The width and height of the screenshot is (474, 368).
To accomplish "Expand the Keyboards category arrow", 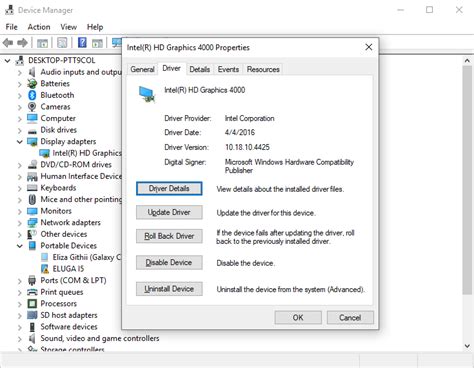I will coord(20,188).
